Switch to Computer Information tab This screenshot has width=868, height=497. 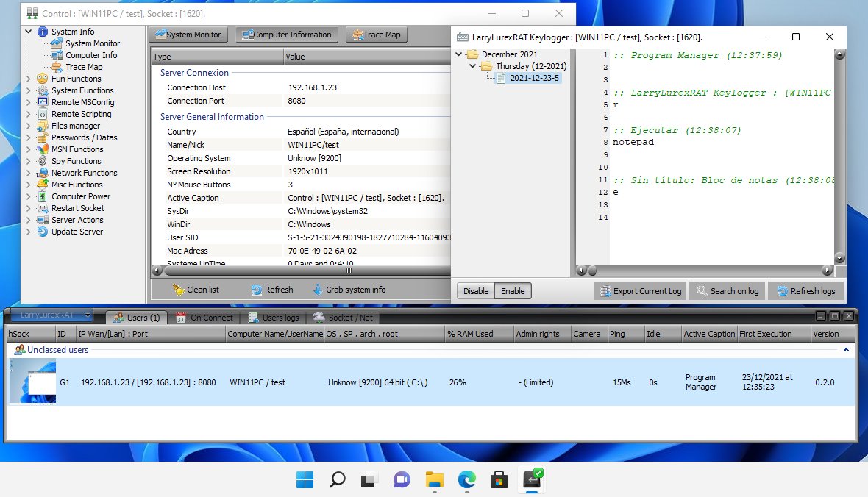coord(287,35)
